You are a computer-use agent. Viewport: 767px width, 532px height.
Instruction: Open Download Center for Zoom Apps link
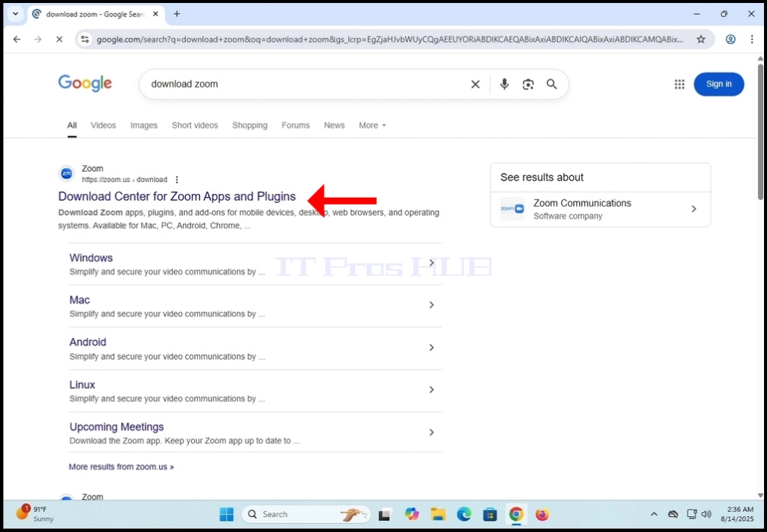click(x=177, y=196)
